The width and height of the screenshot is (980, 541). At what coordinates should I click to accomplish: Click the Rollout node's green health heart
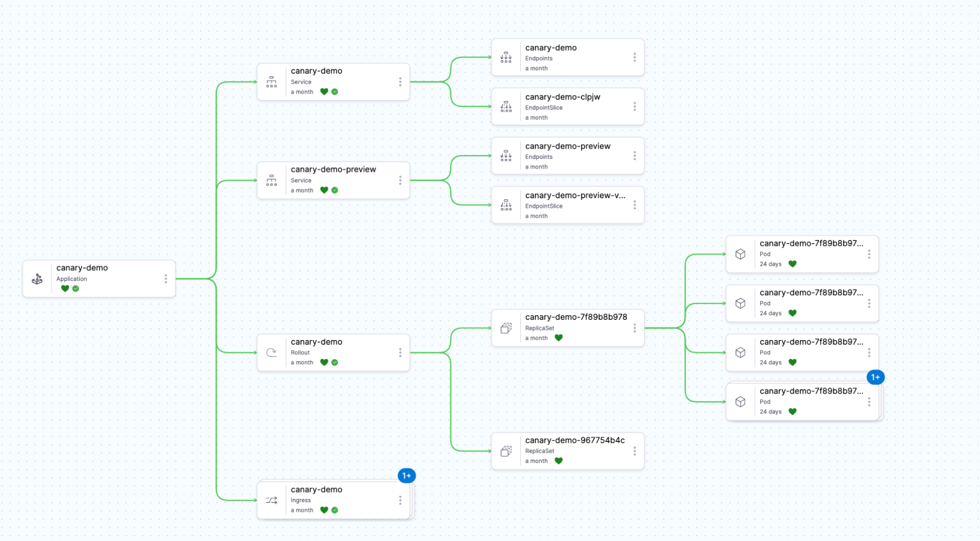coord(324,362)
